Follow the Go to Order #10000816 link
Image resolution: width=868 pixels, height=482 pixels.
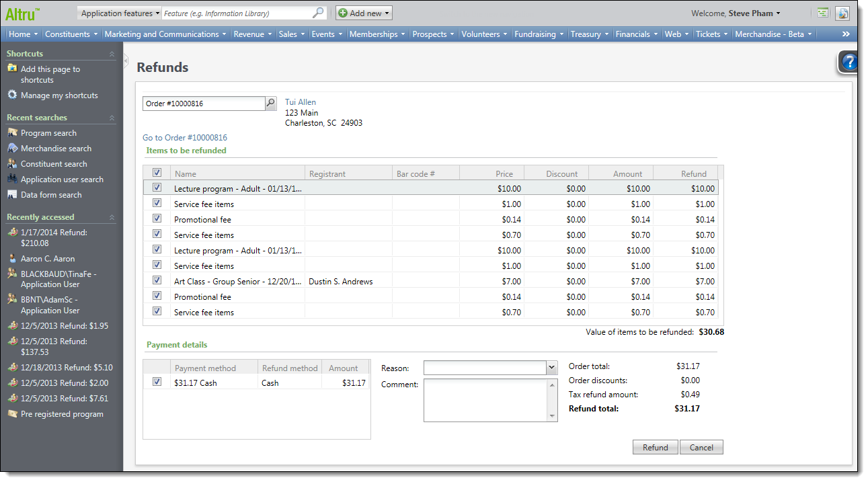pos(185,138)
